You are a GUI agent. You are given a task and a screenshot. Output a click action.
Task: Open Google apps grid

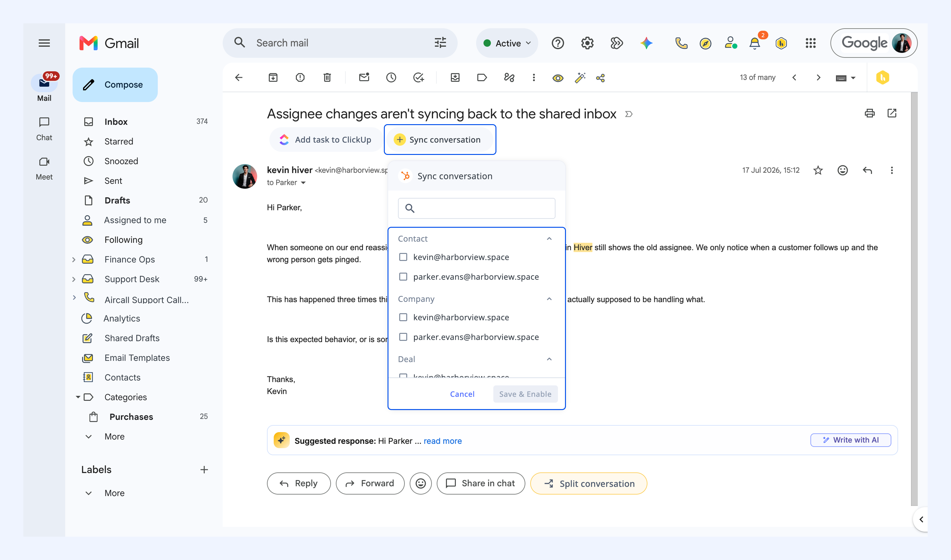pyautogui.click(x=810, y=43)
